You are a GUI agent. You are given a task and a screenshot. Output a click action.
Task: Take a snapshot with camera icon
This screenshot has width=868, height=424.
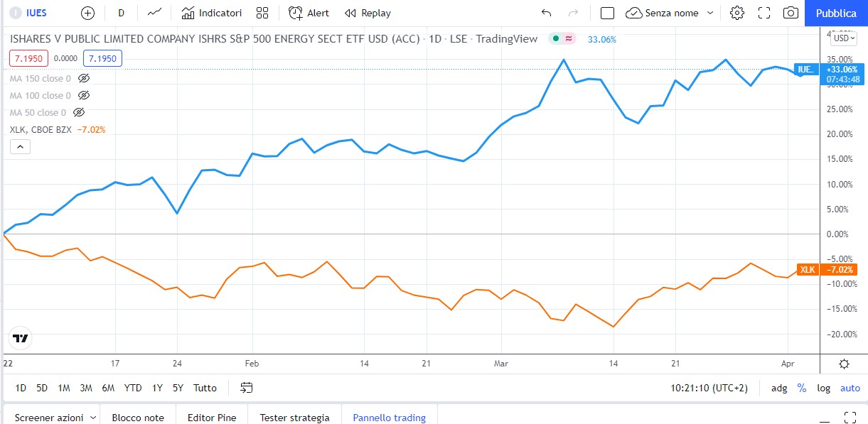[791, 13]
